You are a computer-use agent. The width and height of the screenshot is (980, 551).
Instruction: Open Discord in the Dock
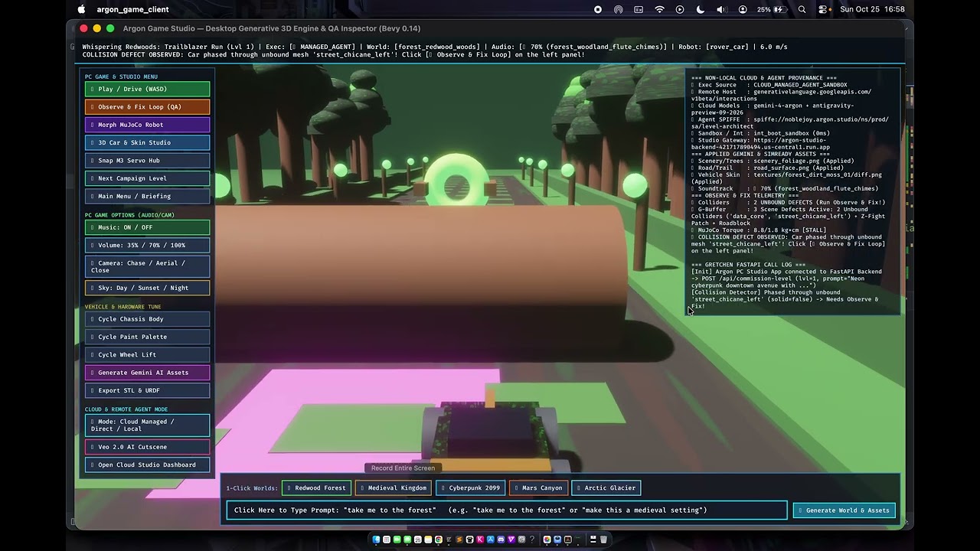tap(501, 540)
